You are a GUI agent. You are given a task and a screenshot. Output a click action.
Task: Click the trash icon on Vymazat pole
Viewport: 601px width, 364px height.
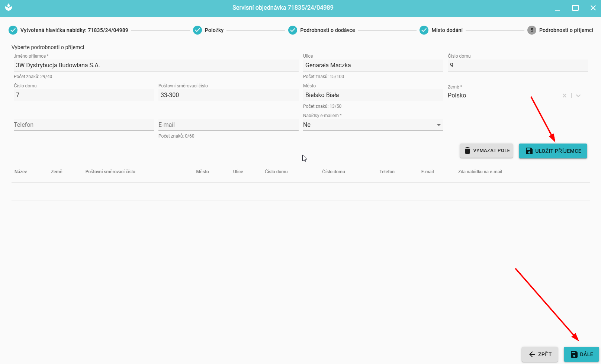point(467,151)
